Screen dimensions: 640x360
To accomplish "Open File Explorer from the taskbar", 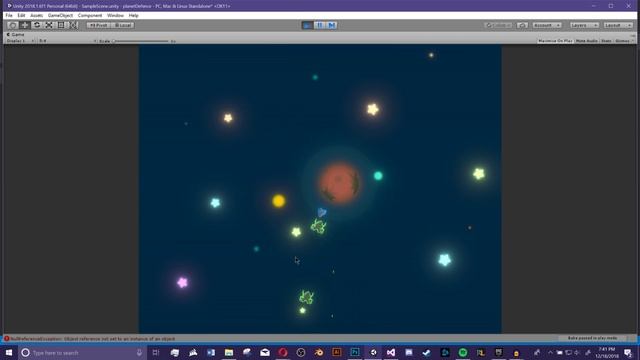I will [x=229, y=353].
